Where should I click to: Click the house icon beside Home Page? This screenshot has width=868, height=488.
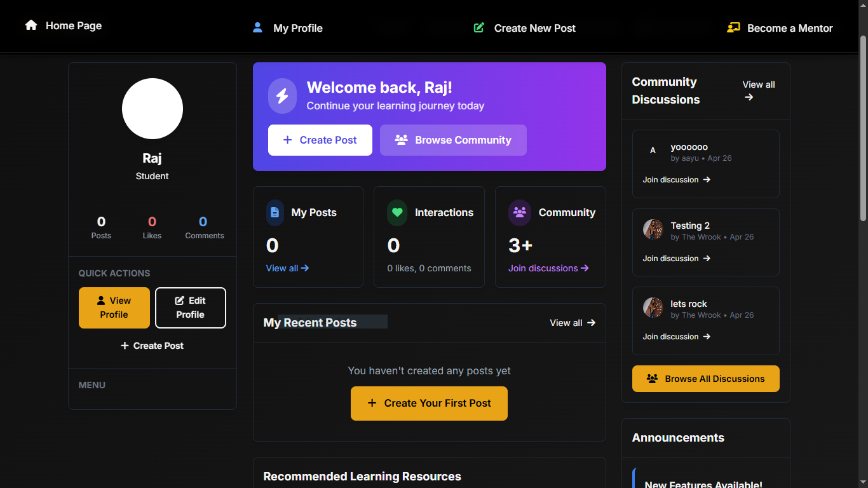tap(31, 25)
